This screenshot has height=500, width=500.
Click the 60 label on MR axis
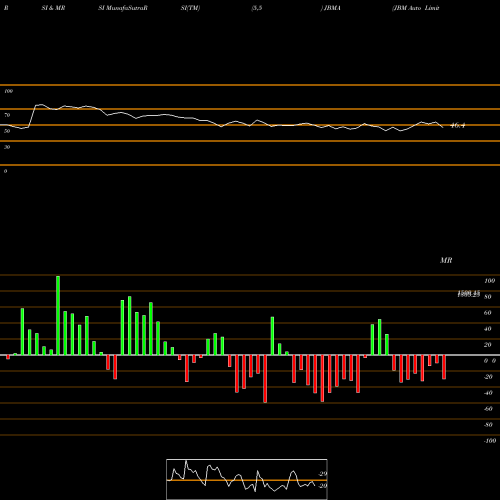pos(488,313)
